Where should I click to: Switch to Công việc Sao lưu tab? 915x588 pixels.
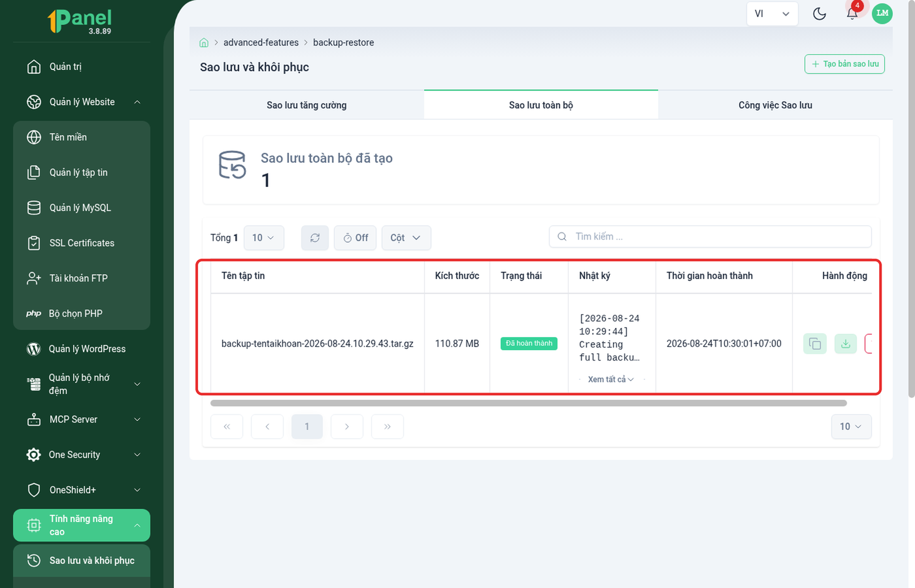point(775,105)
